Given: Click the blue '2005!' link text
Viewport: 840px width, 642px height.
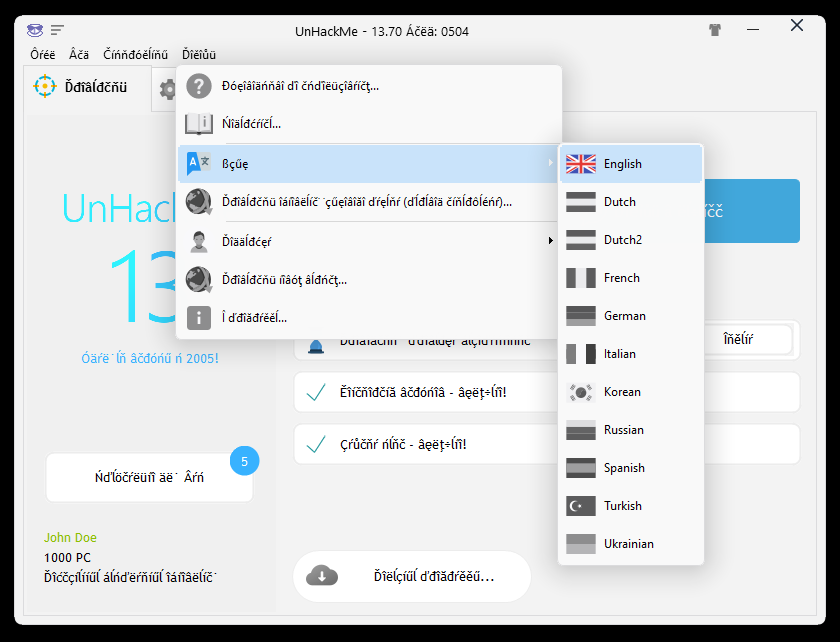Looking at the screenshot, I should tap(149, 359).
